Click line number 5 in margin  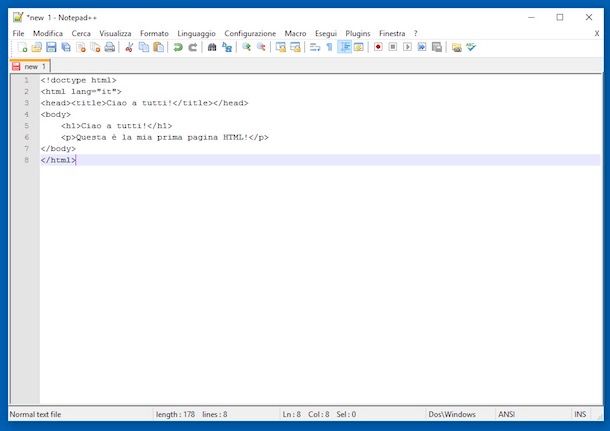(26, 126)
